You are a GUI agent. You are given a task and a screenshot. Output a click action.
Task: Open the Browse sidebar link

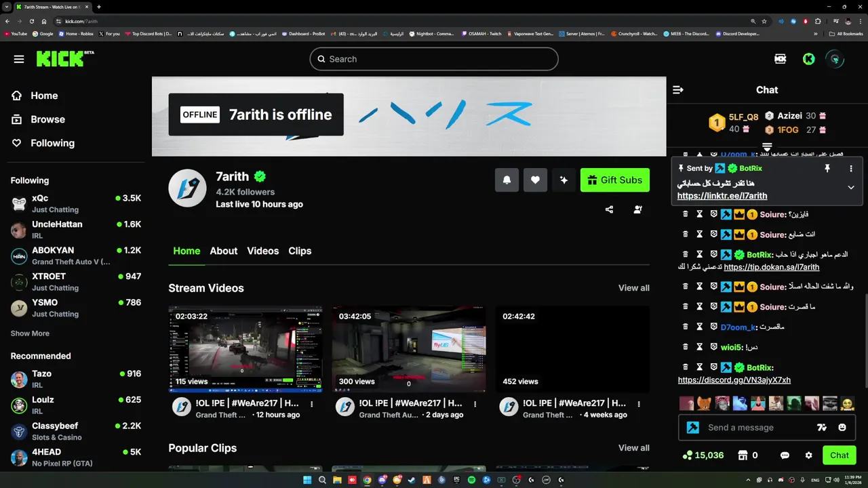click(x=47, y=119)
